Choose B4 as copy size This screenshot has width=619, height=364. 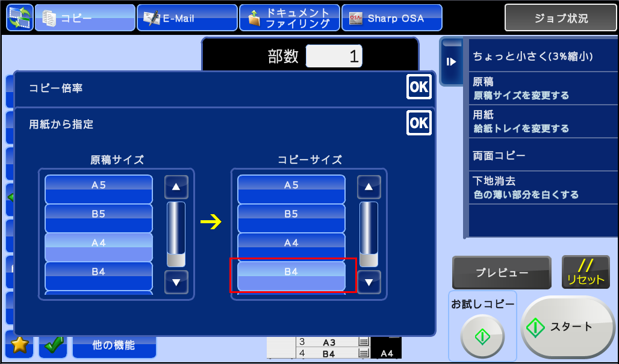coord(291,276)
